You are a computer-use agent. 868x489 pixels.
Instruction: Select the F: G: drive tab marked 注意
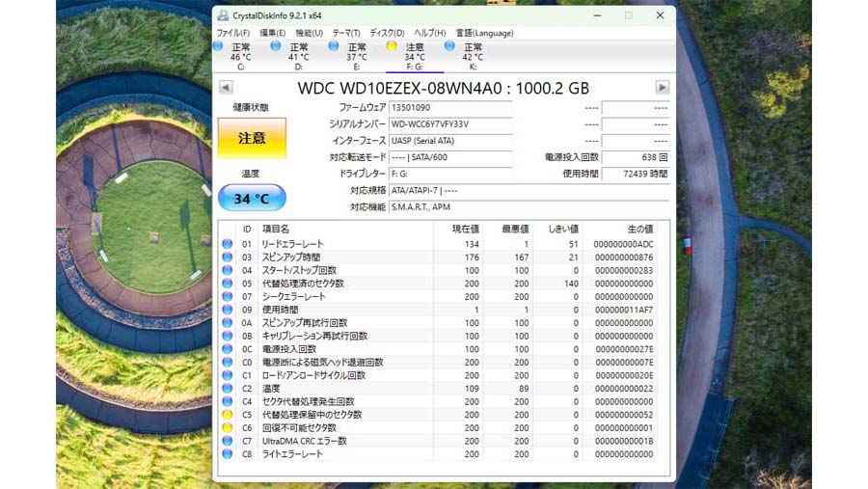point(415,56)
